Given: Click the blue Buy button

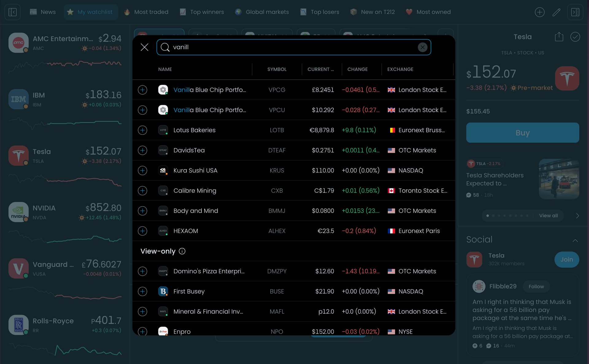Looking at the screenshot, I should pyautogui.click(x=522, y=133).
